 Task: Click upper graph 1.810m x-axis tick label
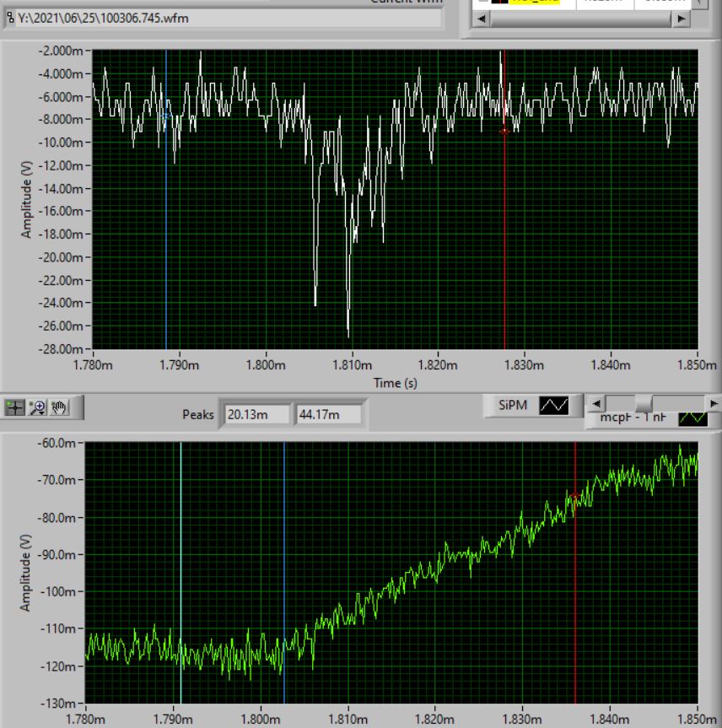coord(352,365)
